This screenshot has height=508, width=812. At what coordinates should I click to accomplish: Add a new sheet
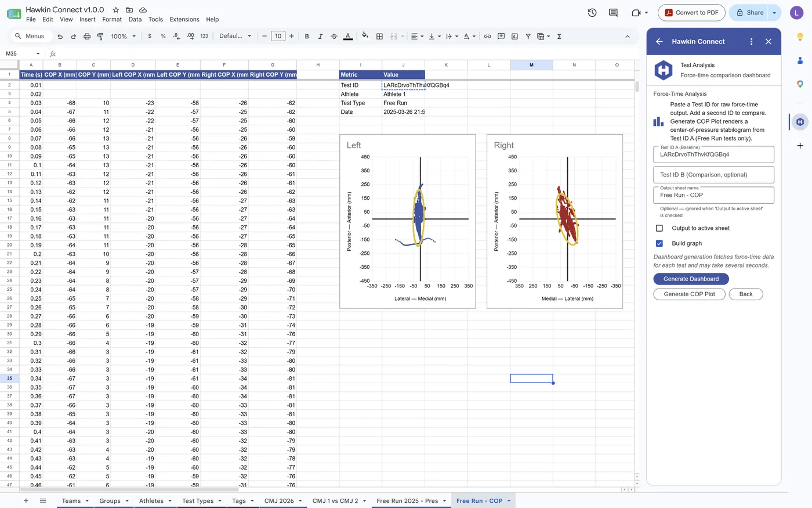[x=26, y=500]
